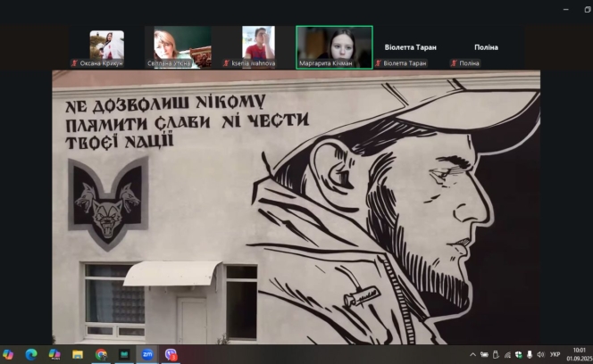Open File Explorer from the taskbar
The width and height of the screenshot is (593, 364).
coord(78,354)
